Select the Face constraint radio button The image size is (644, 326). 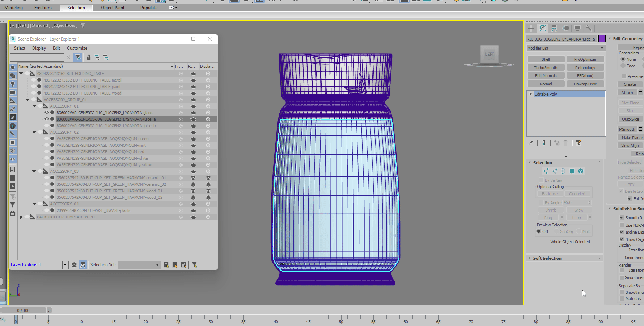pyautogui.click(x=623, y=66)
